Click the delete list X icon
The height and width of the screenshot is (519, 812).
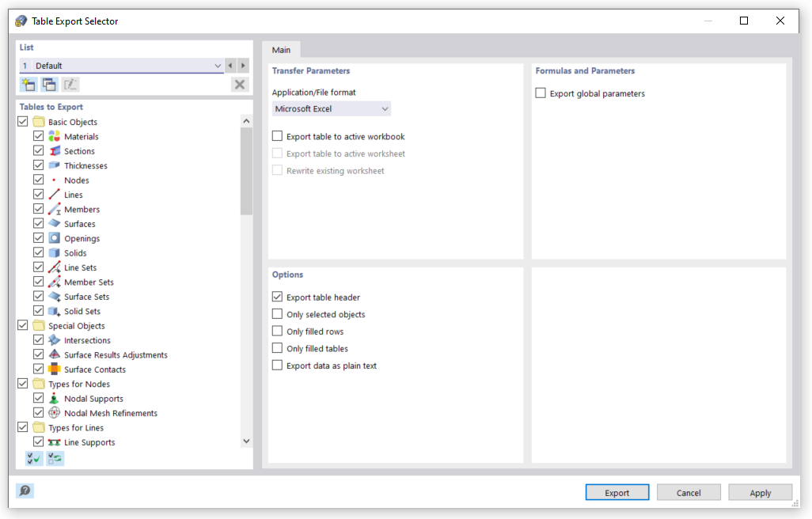pos(240,85)
